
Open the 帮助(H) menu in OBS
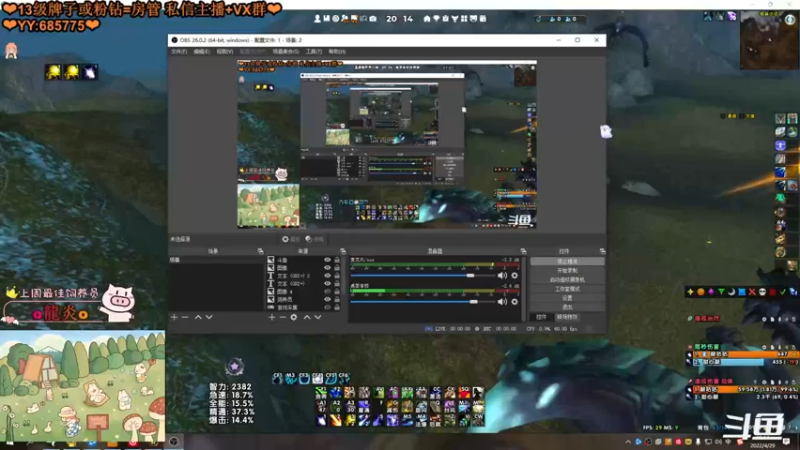[x=337, y=52]
